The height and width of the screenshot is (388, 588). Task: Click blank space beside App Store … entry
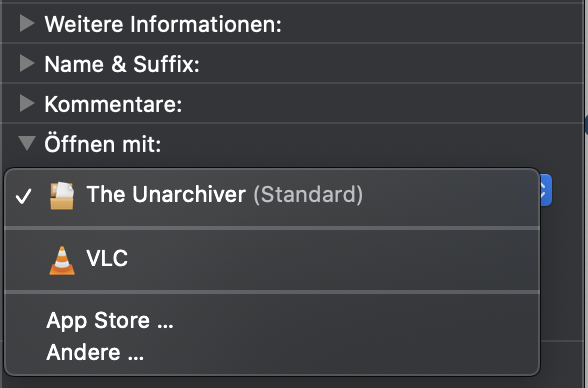point(356,321)
